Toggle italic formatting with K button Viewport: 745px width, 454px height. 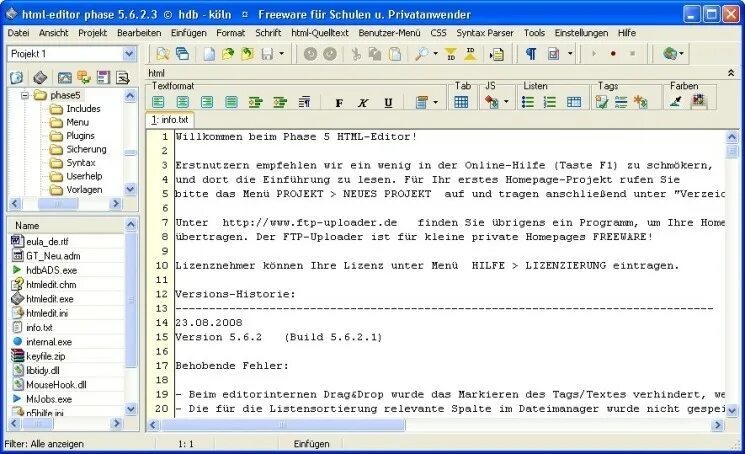tap(363, 103)
